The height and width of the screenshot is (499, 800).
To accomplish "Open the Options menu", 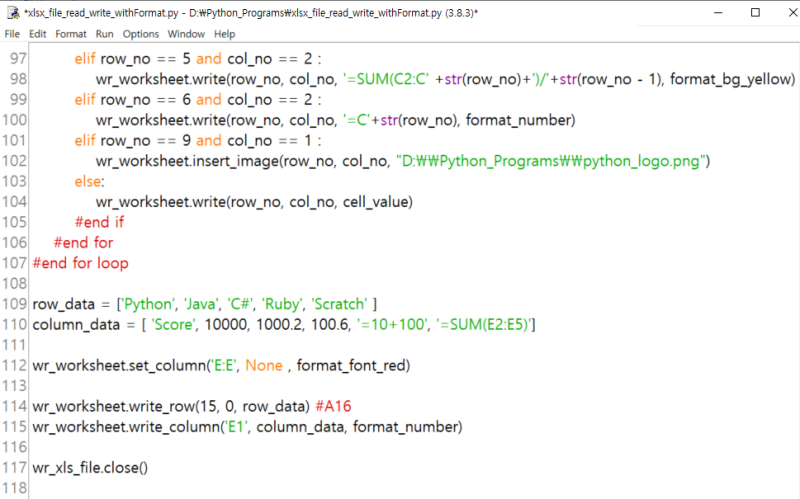I will click(141, 34).
